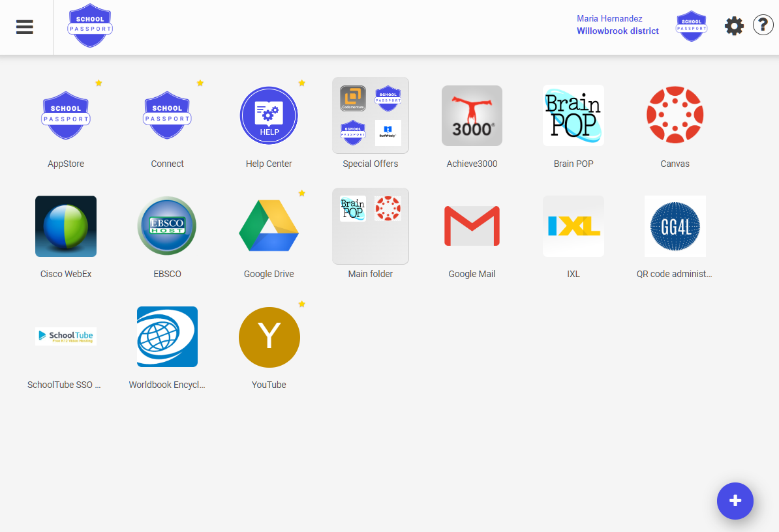This screenshot has height=532, width=779.
Task: Click the AppStore label
Action: [66, 164]
